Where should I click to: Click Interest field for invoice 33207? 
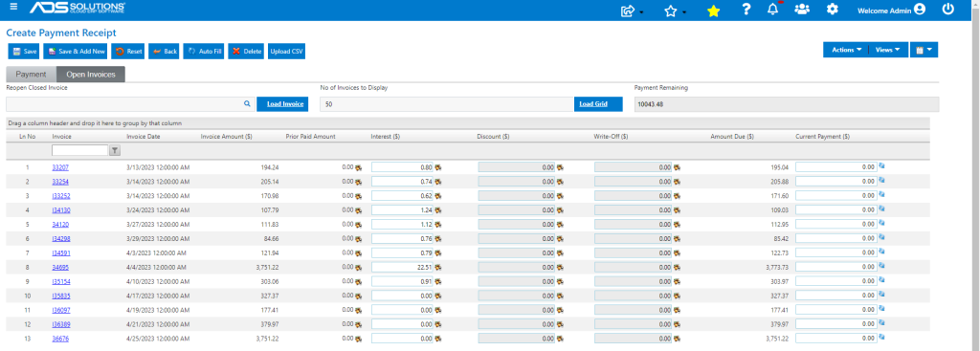(x=402, y=167)
